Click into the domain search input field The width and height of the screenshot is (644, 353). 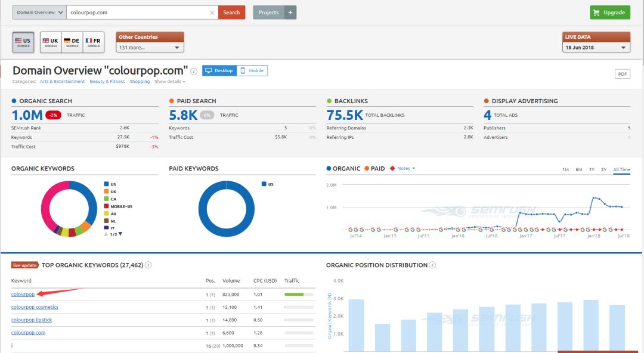coord(139,13)
